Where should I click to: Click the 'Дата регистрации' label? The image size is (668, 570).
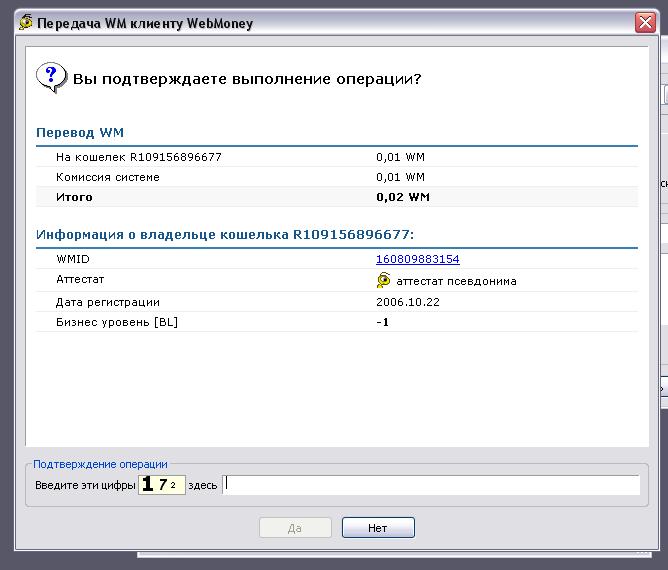pyautogui.click(x=108, y=302)
